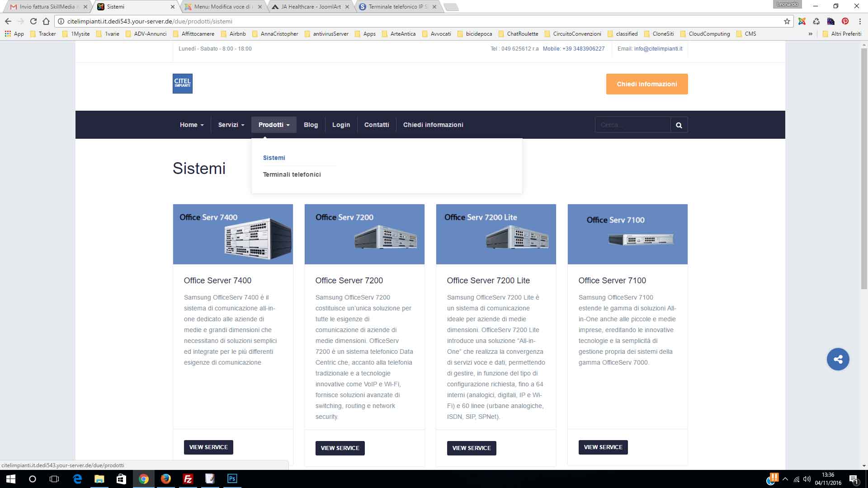Collapse the Prodotti dropdown menu
Viewport: 868px width, 488px height.
[274, 125]
